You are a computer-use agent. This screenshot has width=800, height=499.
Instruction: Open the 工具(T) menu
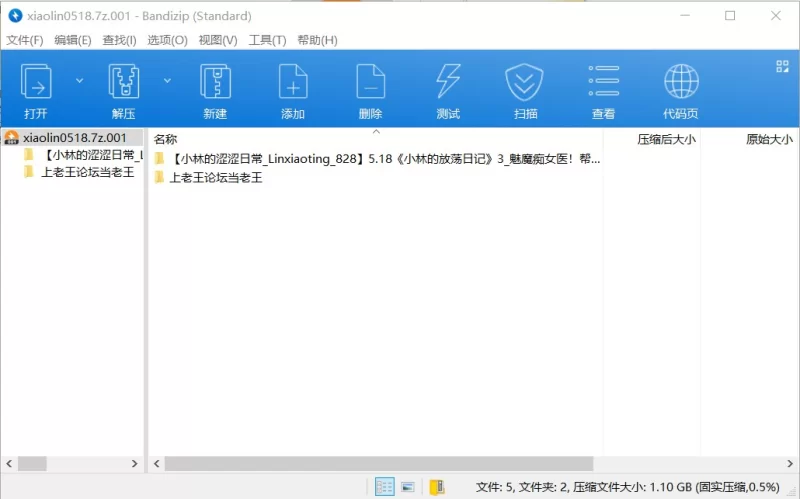point(267,40)
